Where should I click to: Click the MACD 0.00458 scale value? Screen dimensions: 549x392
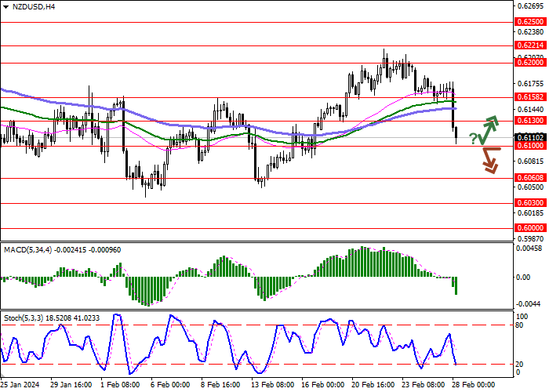pos(531,249)
